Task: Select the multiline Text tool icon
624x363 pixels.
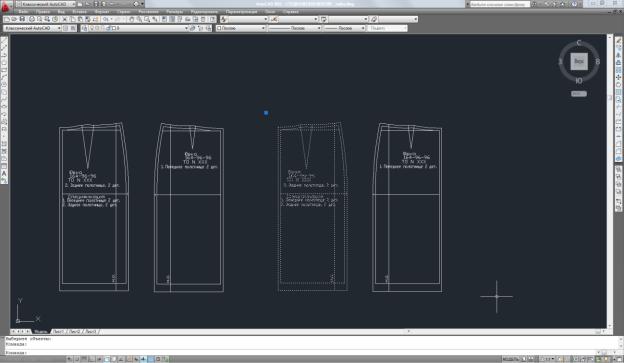Action: pyautogui.click(x=4, y=174)
